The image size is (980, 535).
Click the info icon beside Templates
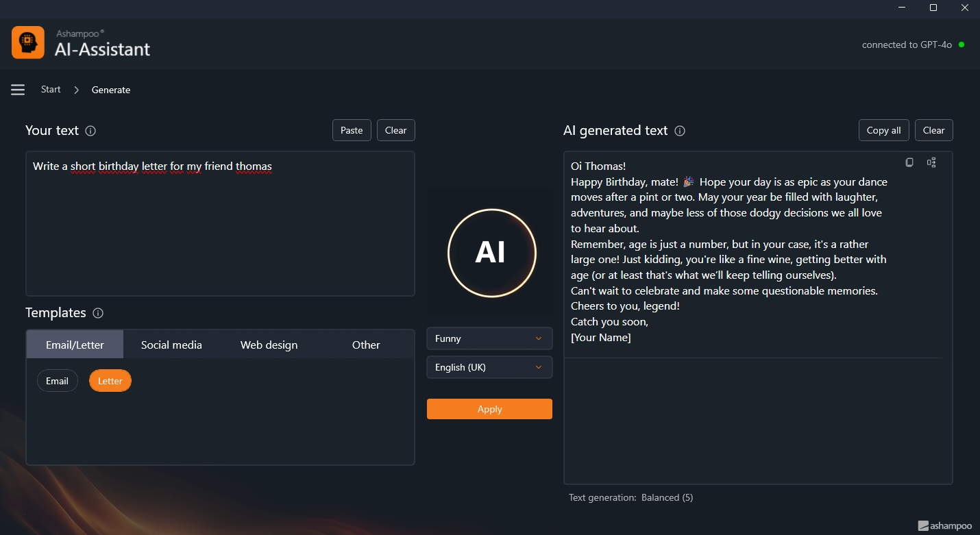(x=98, y=313)
